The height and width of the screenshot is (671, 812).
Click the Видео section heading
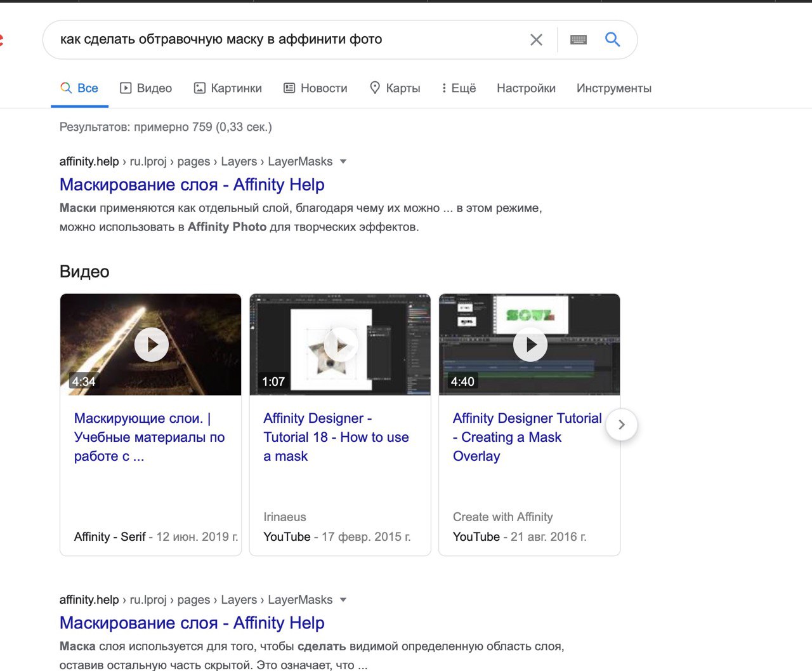click(x=84, y=272)
